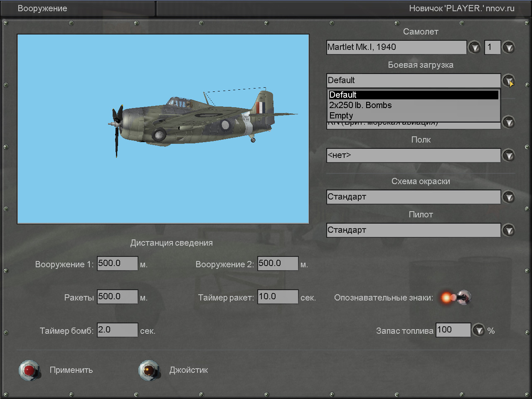Screen dimensions: 532x399
Task: Click the Применить text label
Action: tap(71, 370)
